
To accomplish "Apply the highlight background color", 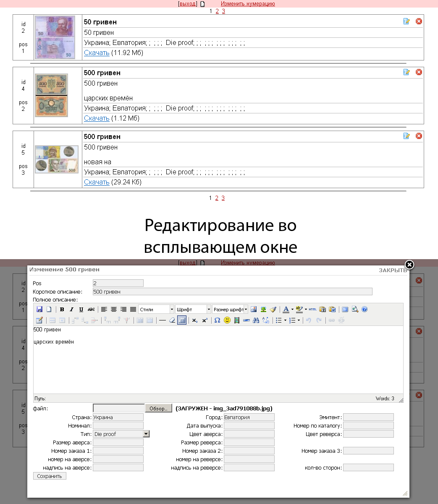I will tap(299, 310).
